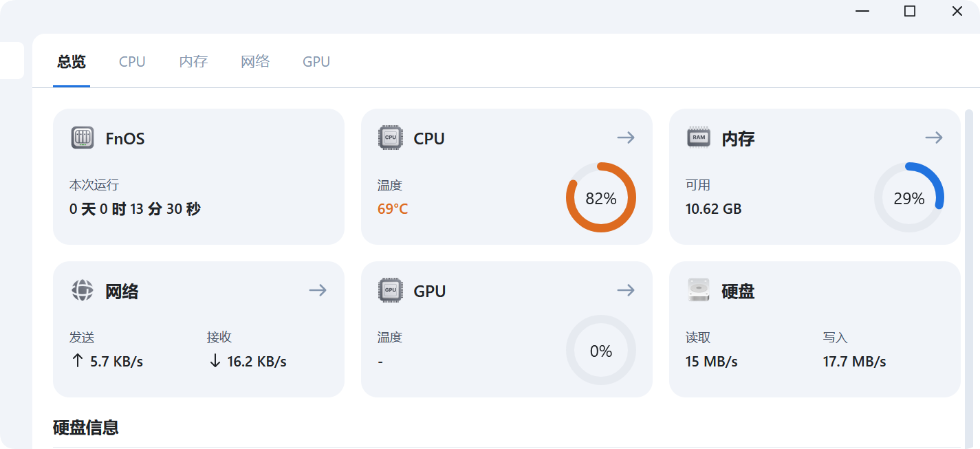
Task: Maximize the window
Action: point(910,11)
